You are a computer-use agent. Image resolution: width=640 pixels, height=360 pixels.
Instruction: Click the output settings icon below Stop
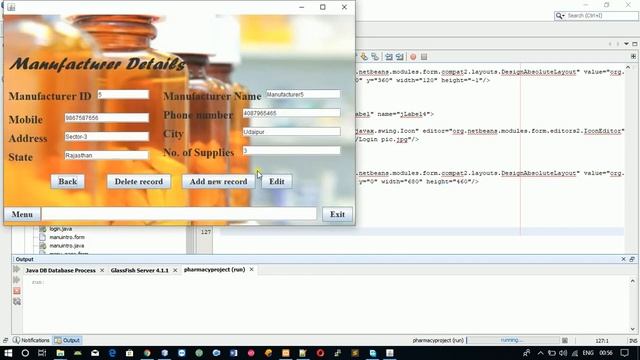pyautogui.click(x=17, y=302)
